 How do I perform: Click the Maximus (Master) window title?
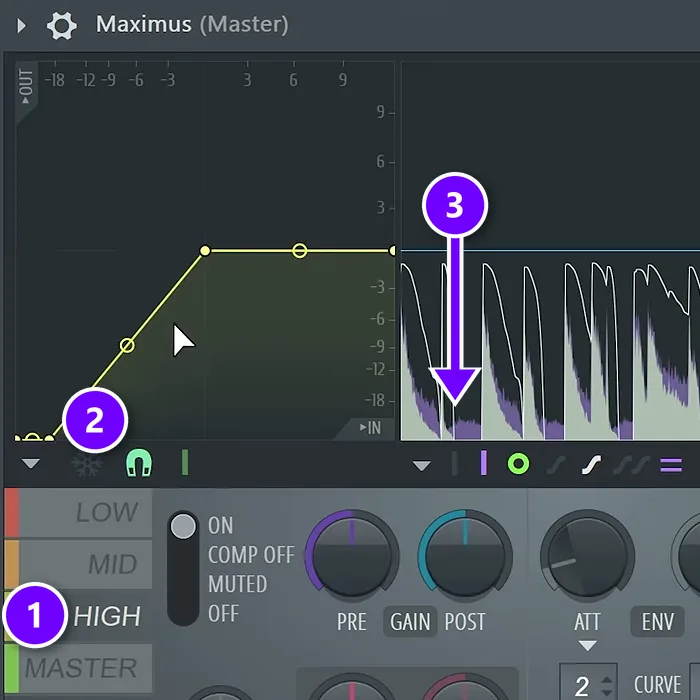coord(192,24)
